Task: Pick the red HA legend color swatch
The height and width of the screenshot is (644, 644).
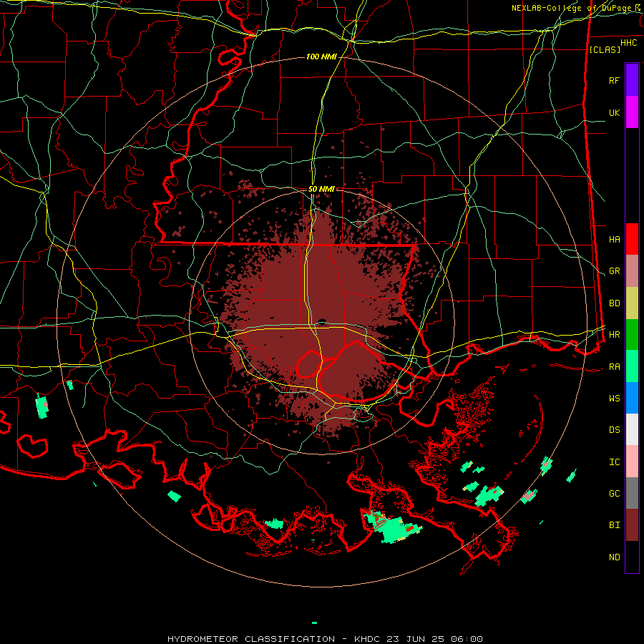Action: pyautogui.click(x=632, y=239)
